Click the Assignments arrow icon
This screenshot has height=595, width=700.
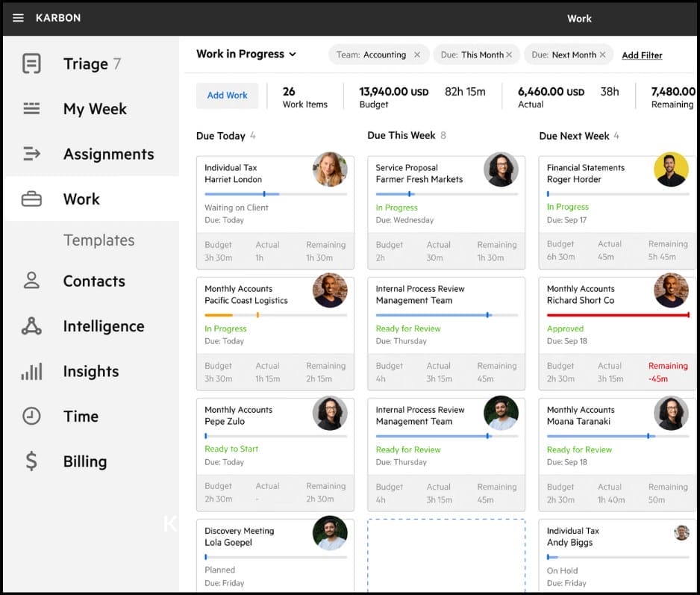31,154
